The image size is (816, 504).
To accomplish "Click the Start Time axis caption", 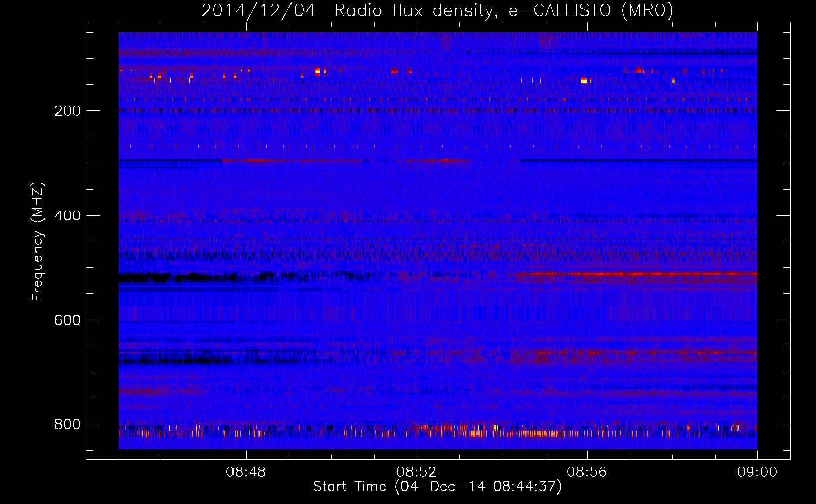I will 437,487.
